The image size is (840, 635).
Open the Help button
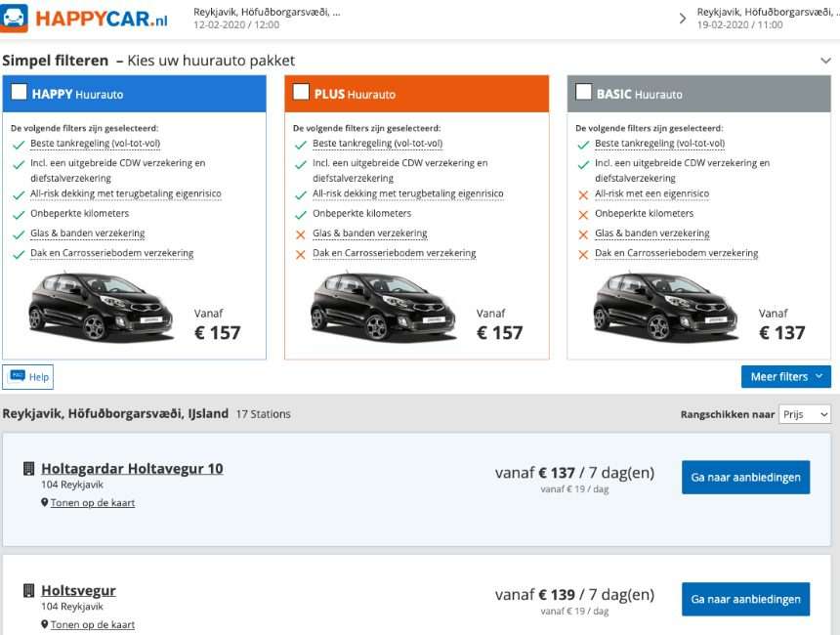[x=28, y=377]
